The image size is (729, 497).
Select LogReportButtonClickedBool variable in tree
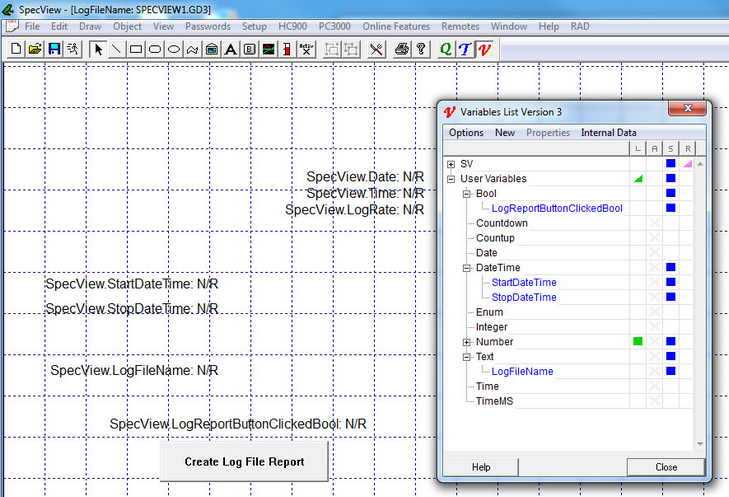tap(557, 208)
